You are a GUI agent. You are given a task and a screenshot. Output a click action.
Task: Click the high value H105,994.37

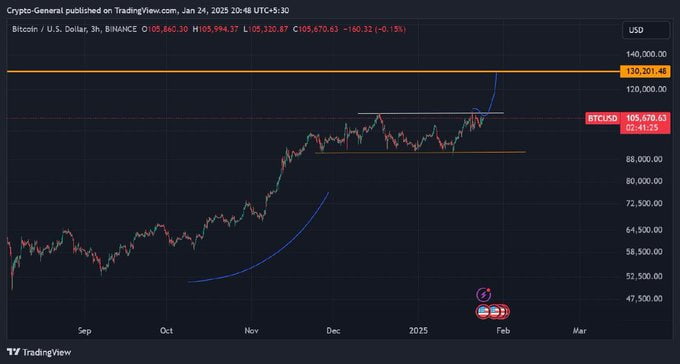pos(216,29)
